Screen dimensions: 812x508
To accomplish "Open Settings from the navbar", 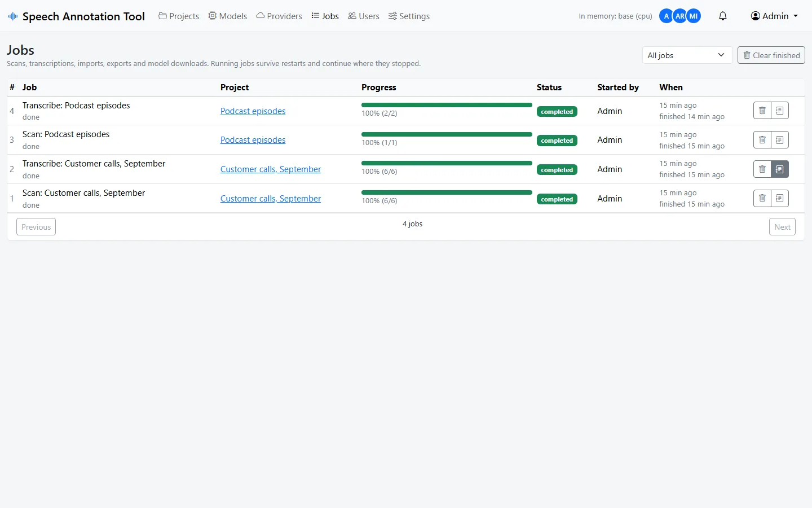I will tap(409, 16).
